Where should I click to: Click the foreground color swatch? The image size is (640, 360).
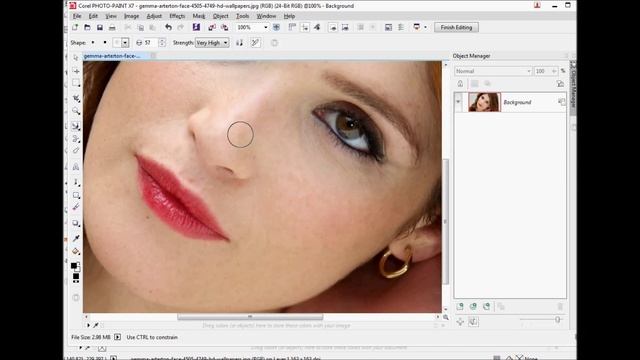[74, 265]
